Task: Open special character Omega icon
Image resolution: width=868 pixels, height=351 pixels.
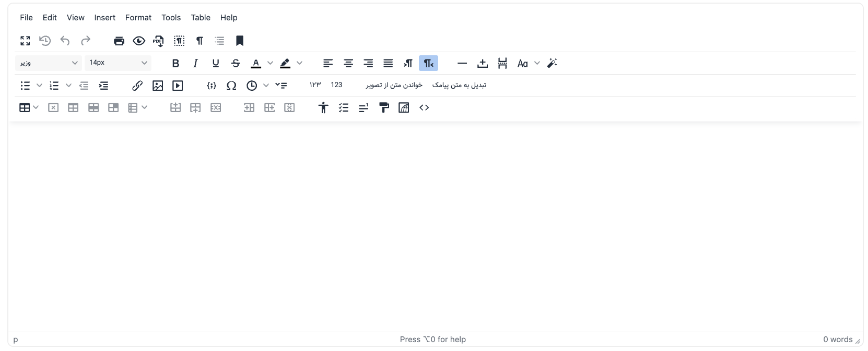Action: pyautogui.click(x=231, y=86)
